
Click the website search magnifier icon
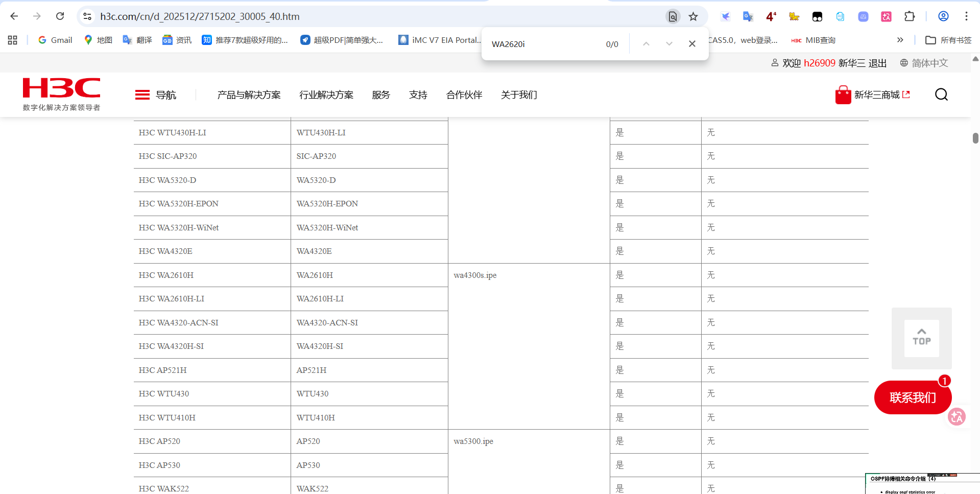click(941, 95)
